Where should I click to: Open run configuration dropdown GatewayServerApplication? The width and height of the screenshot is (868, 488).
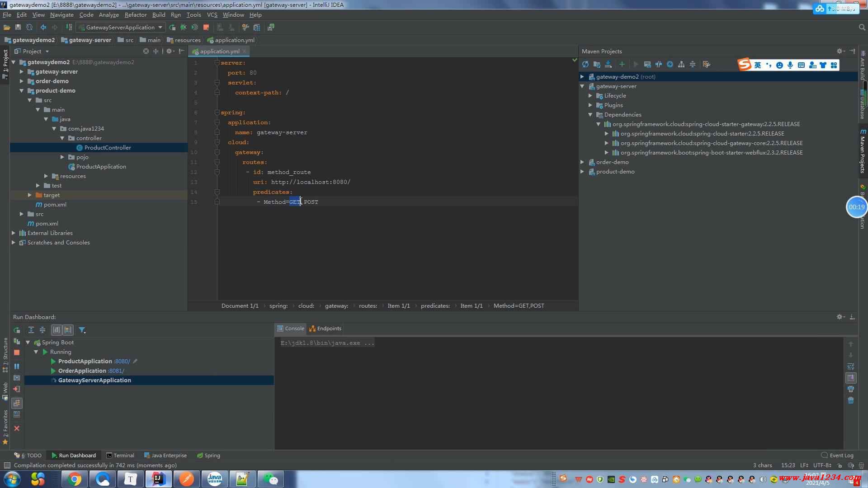coord(120,27)
